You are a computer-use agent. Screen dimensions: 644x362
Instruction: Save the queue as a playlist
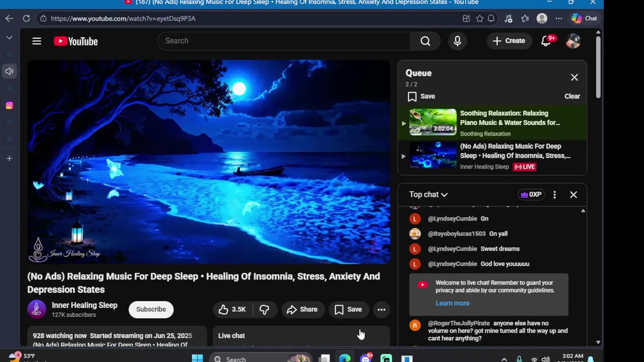(x=422, y=97)
